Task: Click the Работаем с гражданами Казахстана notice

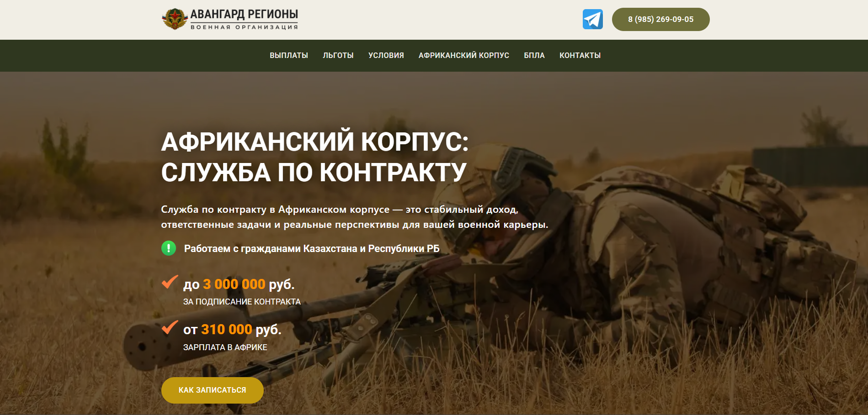Action: (x=312, y=248)
